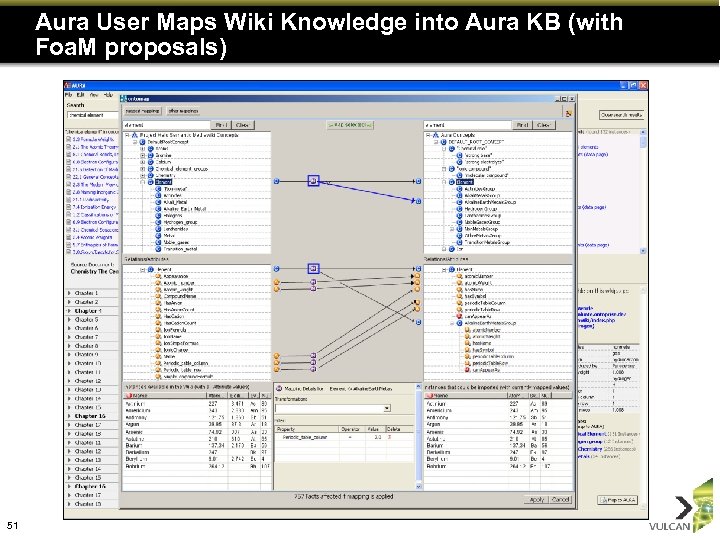720x540 pixels.
Task: Click the Calcium concept icon in left tree
Action: (x=151, y=162)
